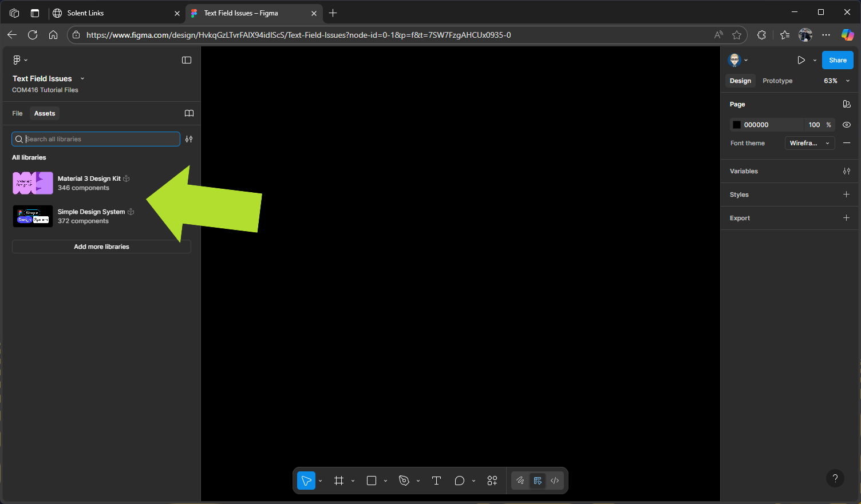Screen dimensions: 861x504
Task: Collapse the left sidebar panel
Action: click(x=187, y=60)
